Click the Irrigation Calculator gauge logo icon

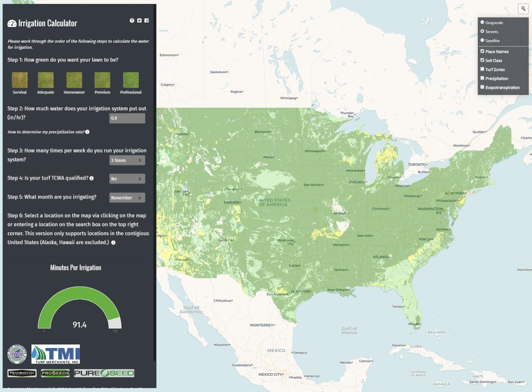[x=12, y=24]
